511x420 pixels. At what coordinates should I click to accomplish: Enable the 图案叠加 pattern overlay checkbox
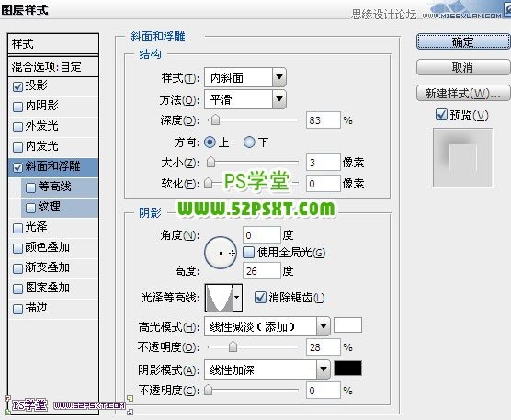pos(17,289)
